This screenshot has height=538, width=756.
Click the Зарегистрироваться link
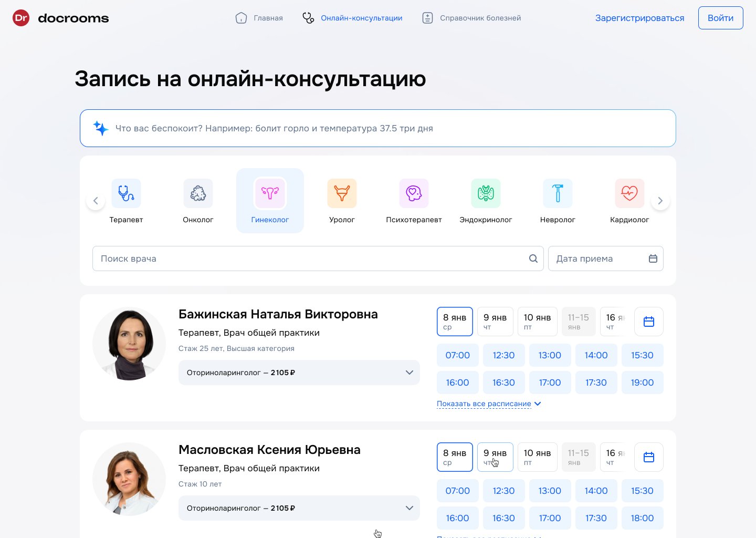pyautogui.click(x=639, y=18)
